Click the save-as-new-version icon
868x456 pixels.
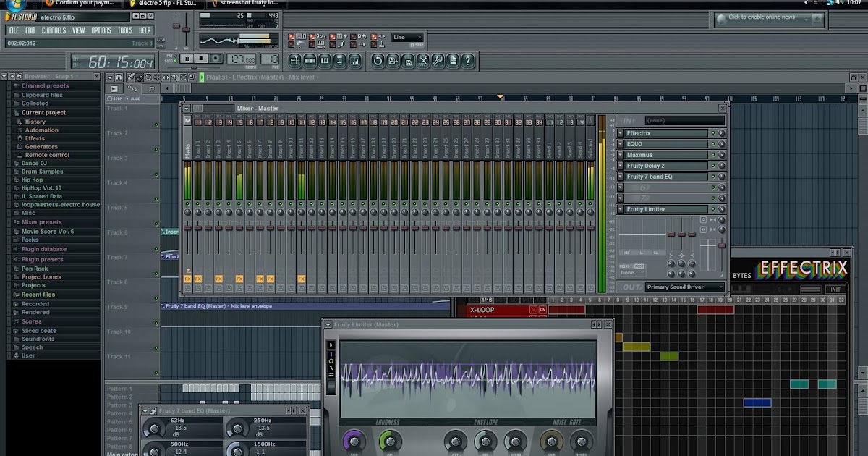393,61
